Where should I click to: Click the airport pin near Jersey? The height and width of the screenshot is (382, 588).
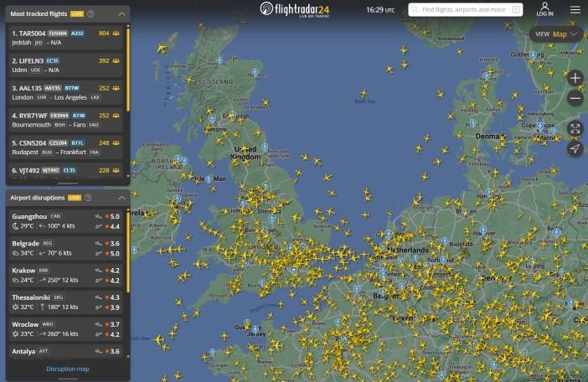pyautogui.click(x=255, y=328)
